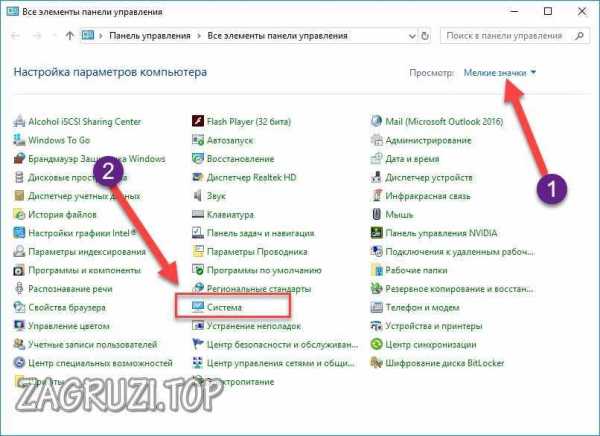Open Устранение неполадок icon

coord(198,326)
